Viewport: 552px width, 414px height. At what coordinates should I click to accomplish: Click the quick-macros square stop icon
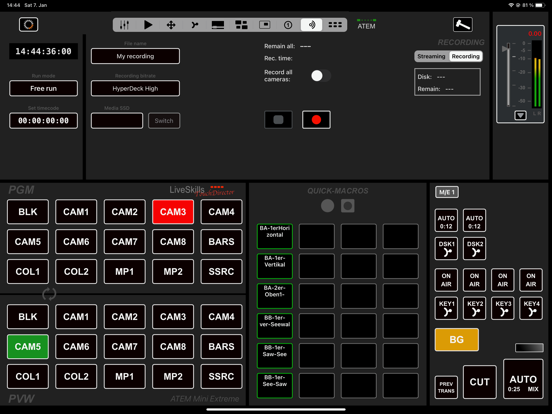pyautogui.click(x=347, y=206)
